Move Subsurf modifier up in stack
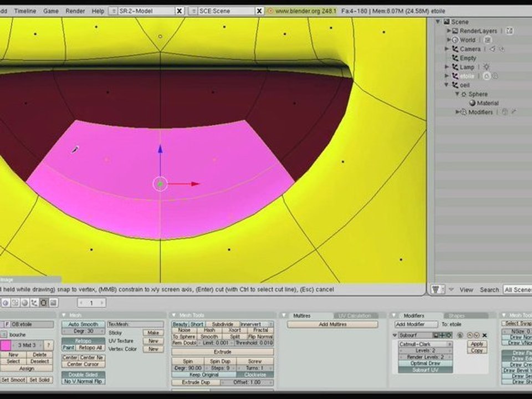Viewport: 532px width, 399px height. click(x=470, y=335)
